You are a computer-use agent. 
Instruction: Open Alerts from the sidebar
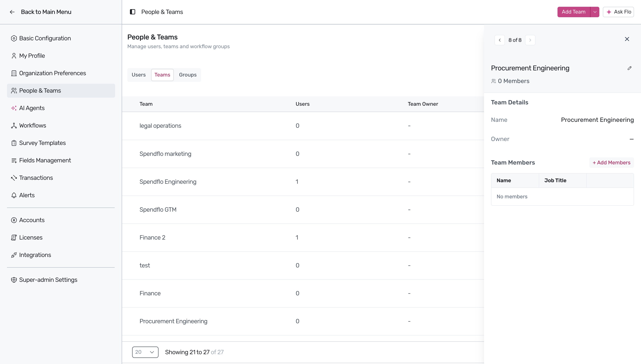61,195
